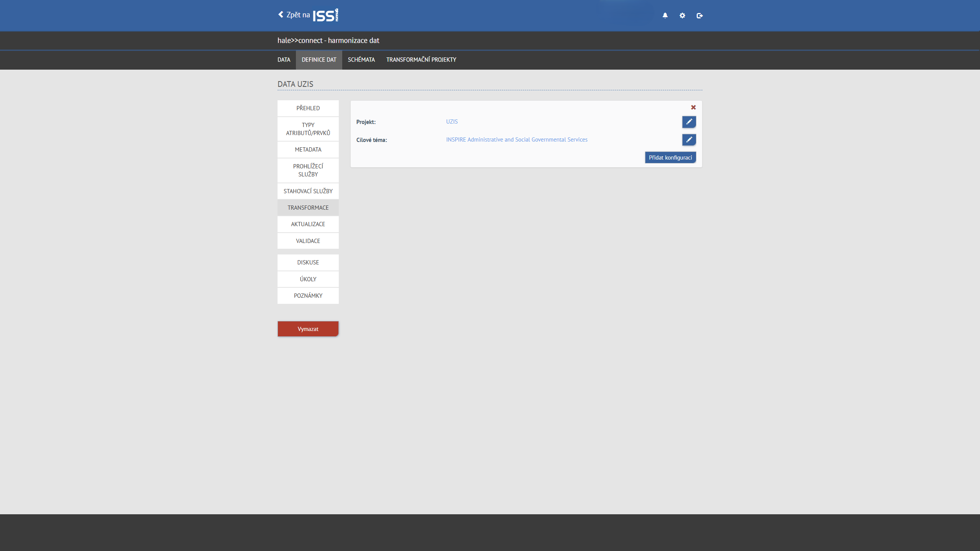Edit the Projekt field with pencil icon
This screenshot has height=551, width=980.
pos(689,122)
